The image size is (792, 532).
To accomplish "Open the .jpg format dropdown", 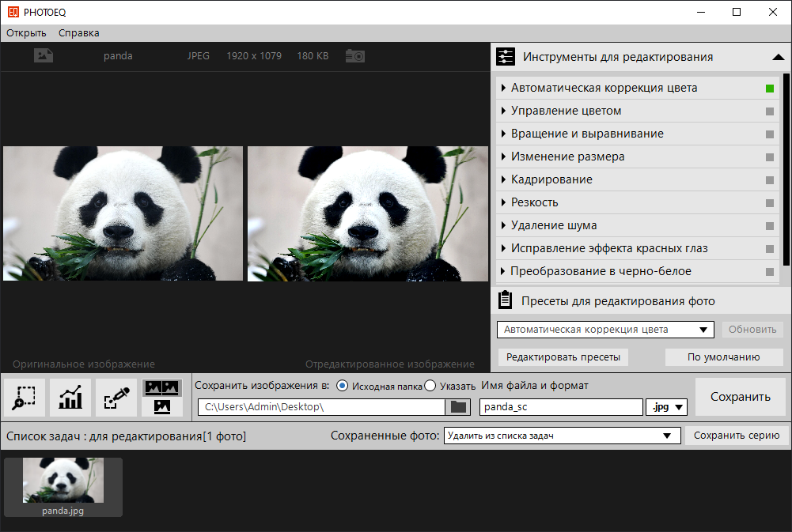I will pyautogui.click(x=667, y=407).
